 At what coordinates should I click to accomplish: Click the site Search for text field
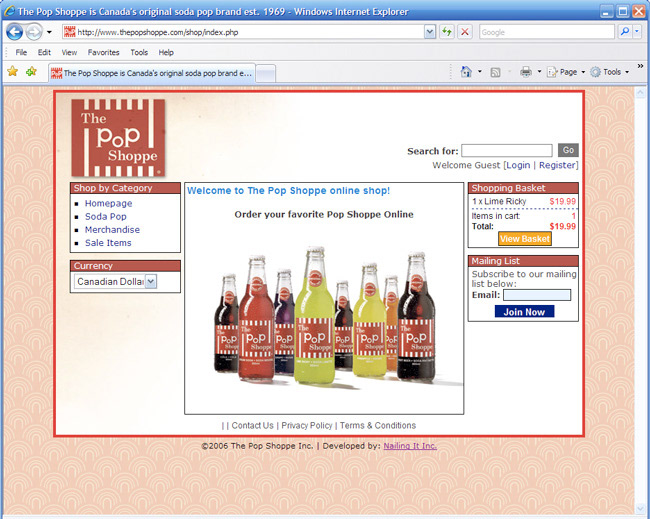(x=507, y=150)
